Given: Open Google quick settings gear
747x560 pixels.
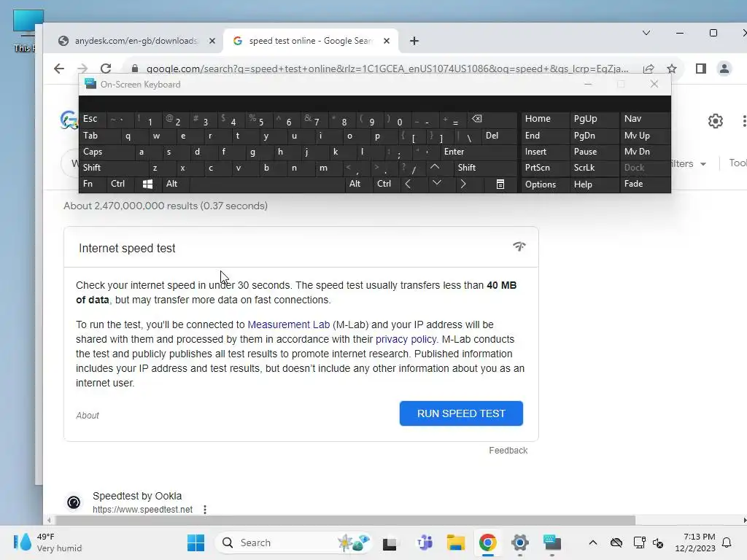Looking at the screenshot, I should click(x=715, y=121).
